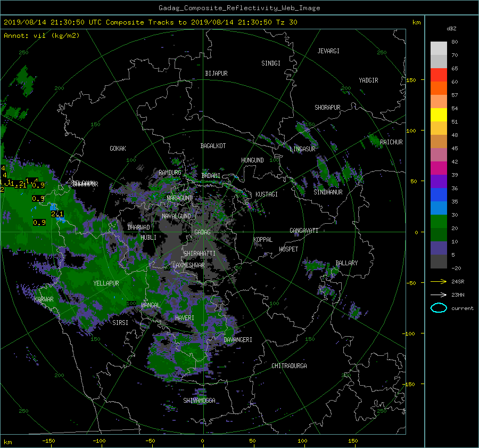Pick the dark green 10–20 dBZ swatch
The height and width of the screenshot is (448, 479).
pos(439,234)
